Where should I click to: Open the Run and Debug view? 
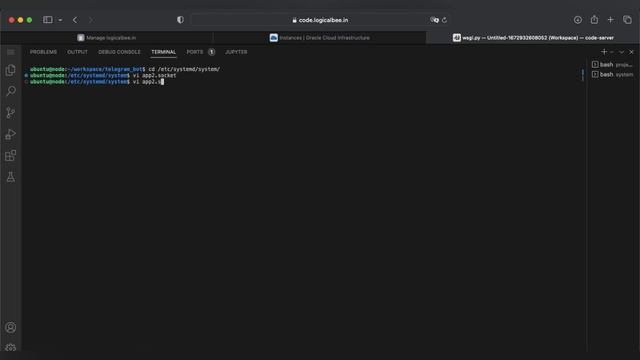(11, 134)
